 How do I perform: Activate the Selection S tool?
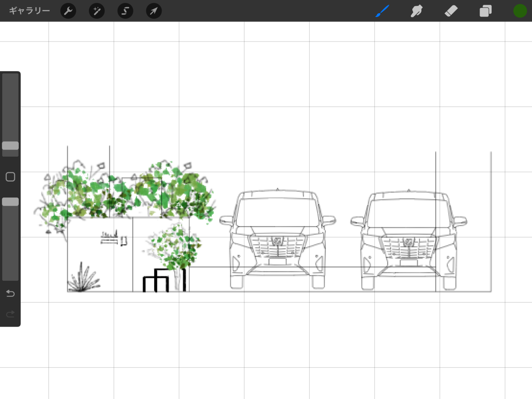click(x=125, y=11)
